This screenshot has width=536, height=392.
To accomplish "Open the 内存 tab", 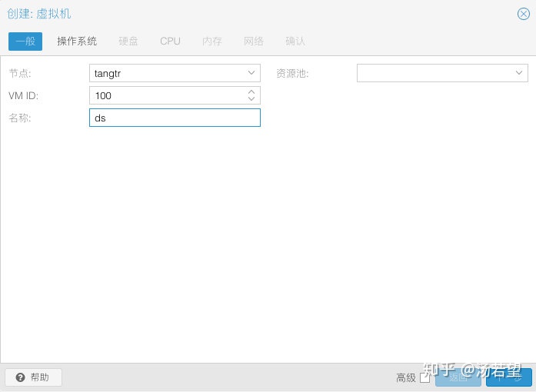I will 212,42.
